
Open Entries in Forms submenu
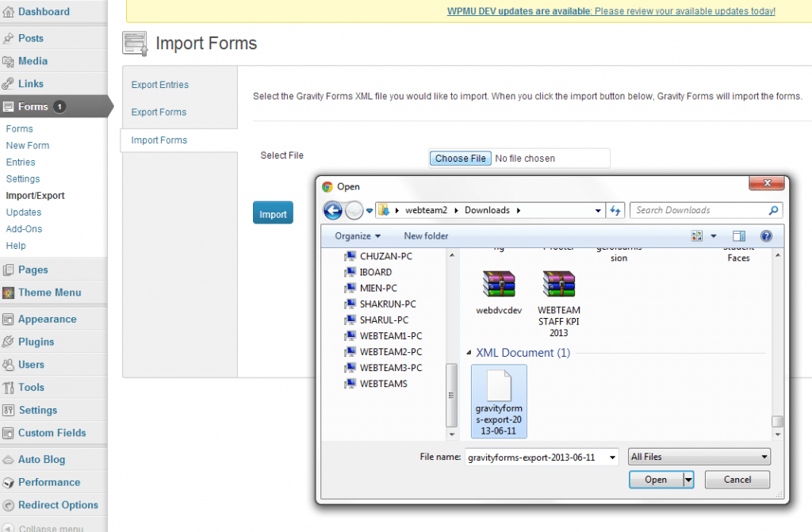tap(21, 163)
